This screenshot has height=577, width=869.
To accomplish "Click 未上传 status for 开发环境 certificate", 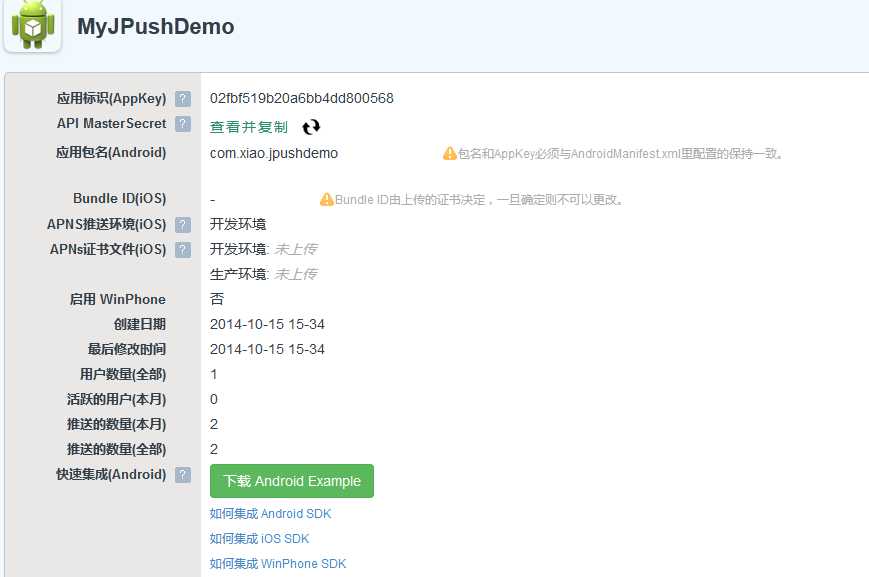I will [x=296, y=249].
